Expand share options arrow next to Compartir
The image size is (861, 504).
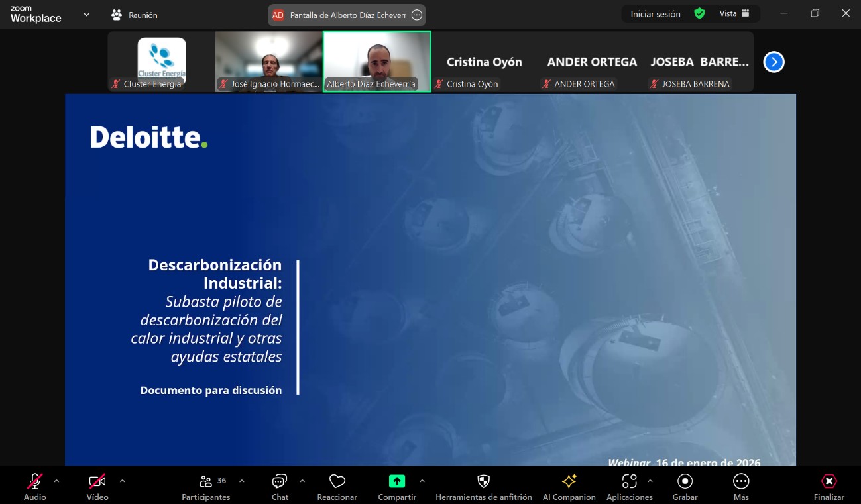click(422, 481)
